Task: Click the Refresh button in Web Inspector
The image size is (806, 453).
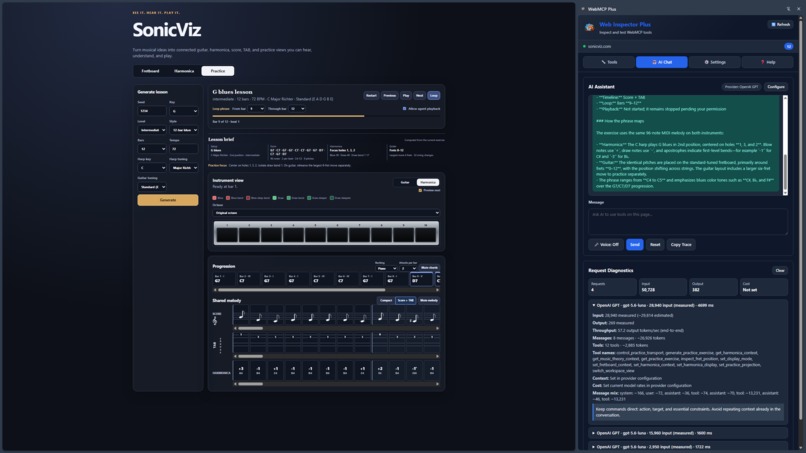Action: [780, 25]
